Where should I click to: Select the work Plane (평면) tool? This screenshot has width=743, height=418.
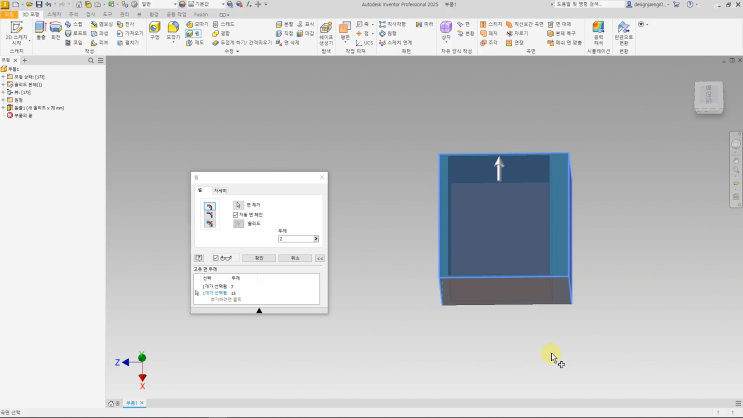coord(345,30)
